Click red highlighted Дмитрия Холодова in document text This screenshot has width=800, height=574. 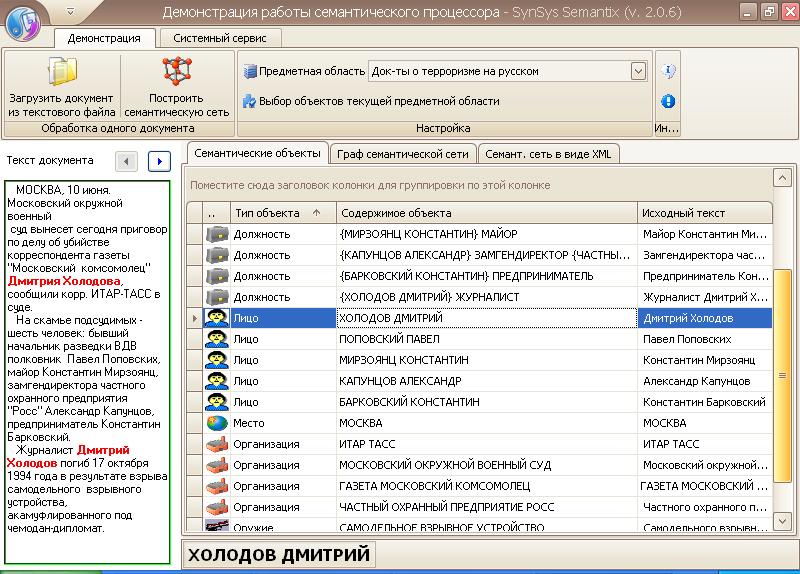click(x=64, y=281)
